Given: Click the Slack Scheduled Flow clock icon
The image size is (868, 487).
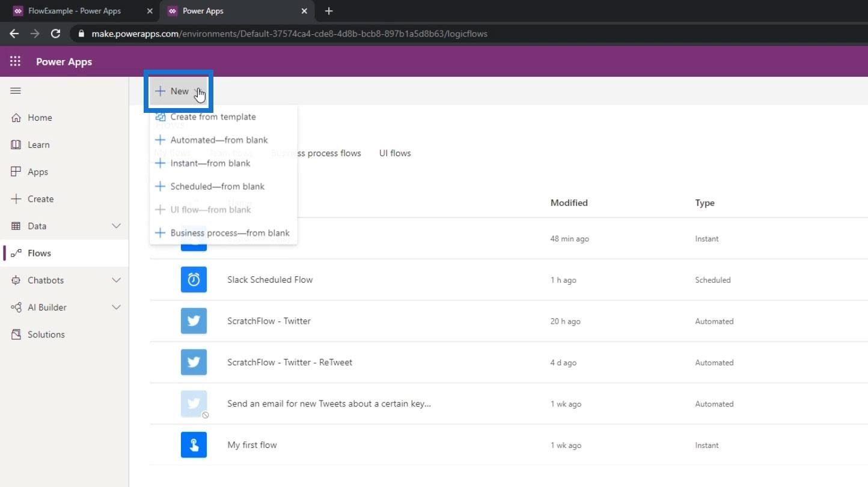Looking at the screenshot, I should (194, 280).
